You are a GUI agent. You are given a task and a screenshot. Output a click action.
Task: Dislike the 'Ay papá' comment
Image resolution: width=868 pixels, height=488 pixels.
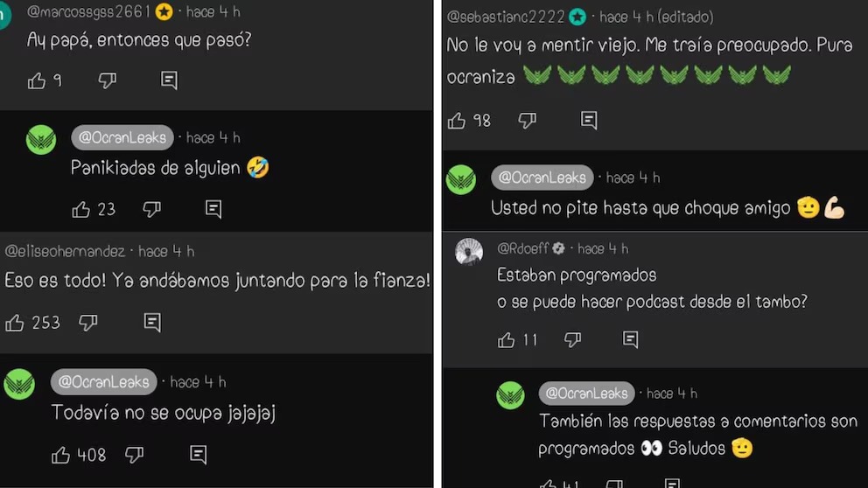pyautogui.click(x=108, y=80)
